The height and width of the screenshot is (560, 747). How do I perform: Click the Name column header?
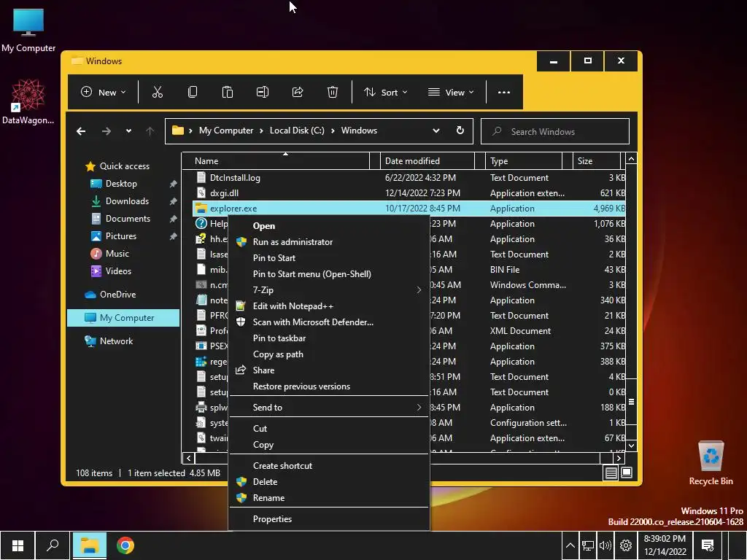[279, 161]
